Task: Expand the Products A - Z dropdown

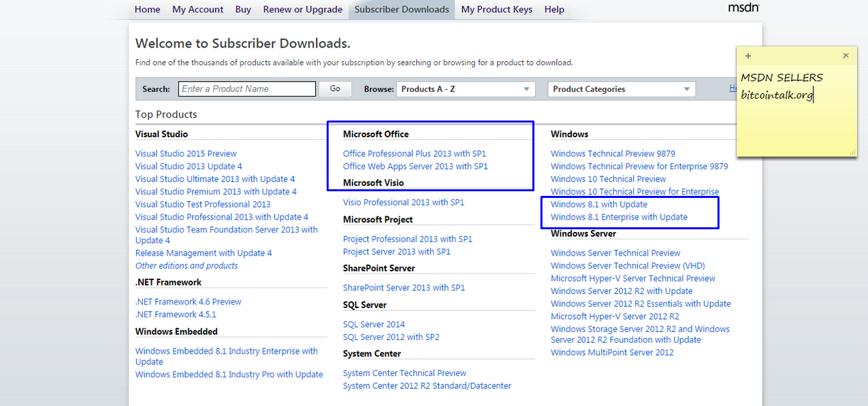Action: coord(466,89)
